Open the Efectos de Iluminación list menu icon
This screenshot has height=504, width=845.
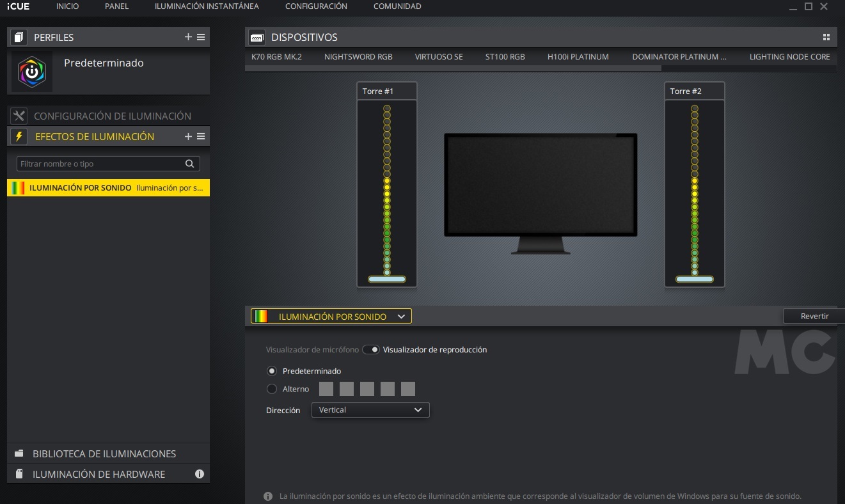click(201, 136)
